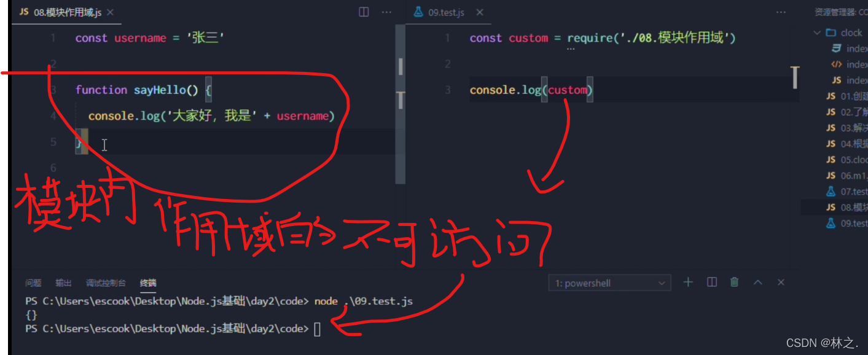Screen dimensions: 868x355
Task: Open JS index file in clock folder
Action: pos(850,80)
